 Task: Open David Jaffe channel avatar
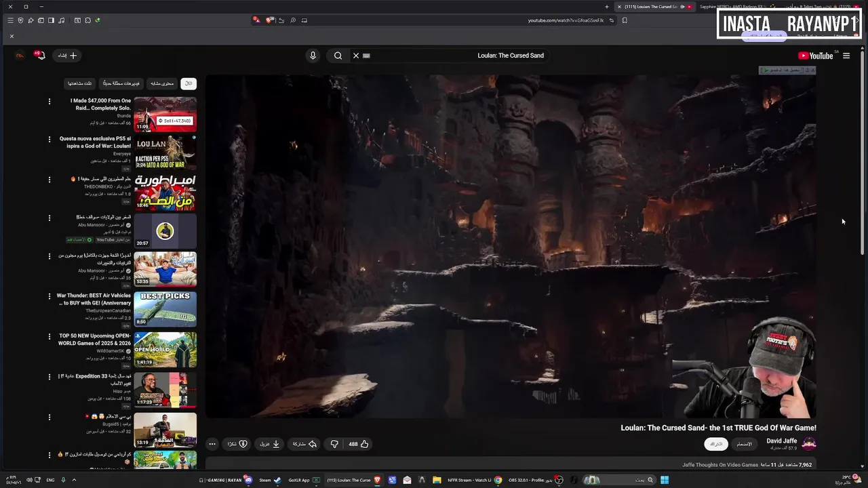809,444
